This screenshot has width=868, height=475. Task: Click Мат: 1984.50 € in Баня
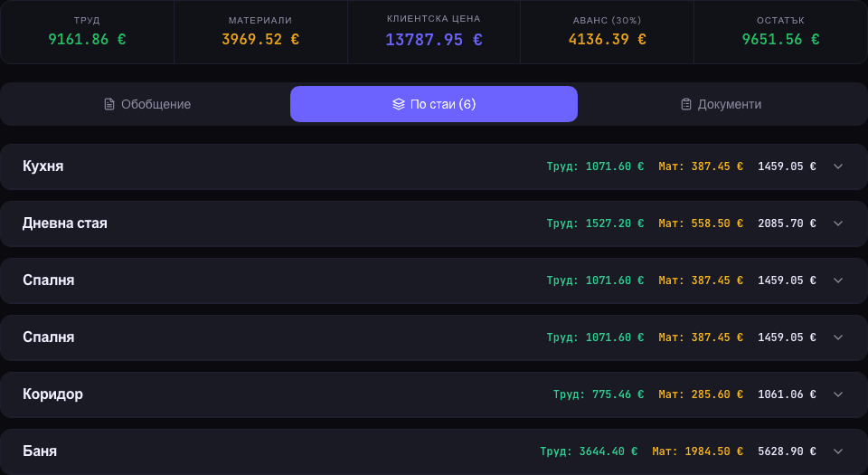pyautogui.click(x=697, y=451)
